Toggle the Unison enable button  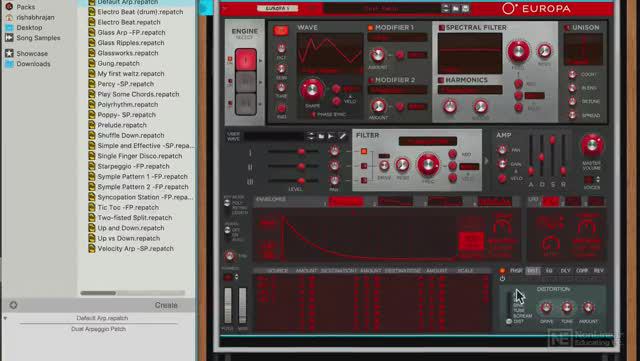567,28
